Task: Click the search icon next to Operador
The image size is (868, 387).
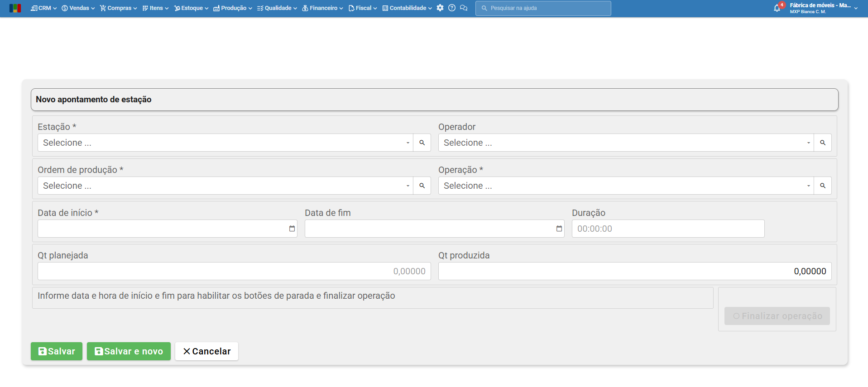Action: point(823,143)
